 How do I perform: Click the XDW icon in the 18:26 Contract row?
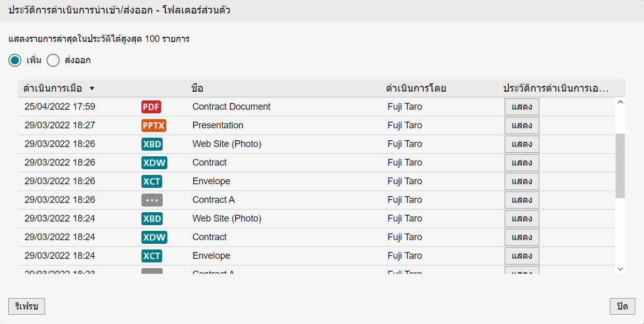coord(154,163)
